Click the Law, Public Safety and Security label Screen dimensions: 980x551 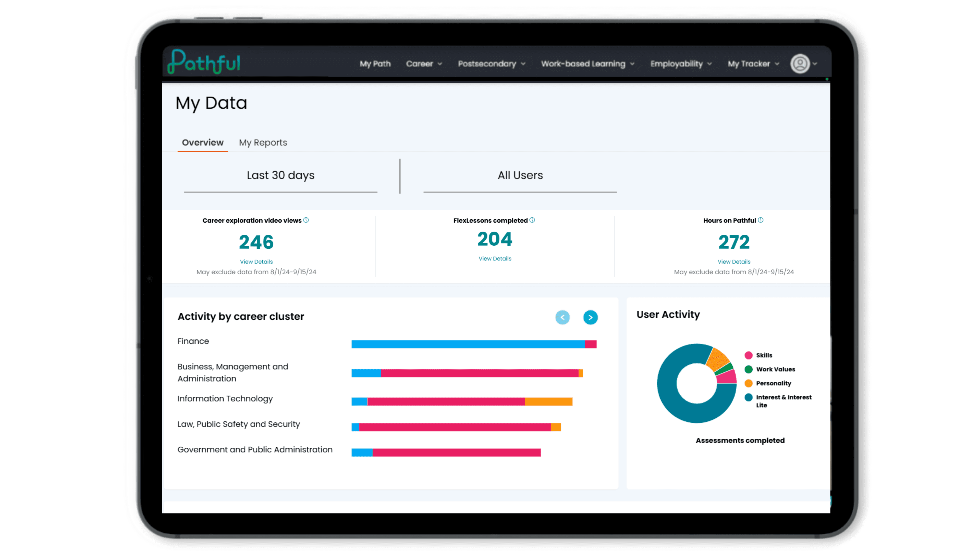239,424
